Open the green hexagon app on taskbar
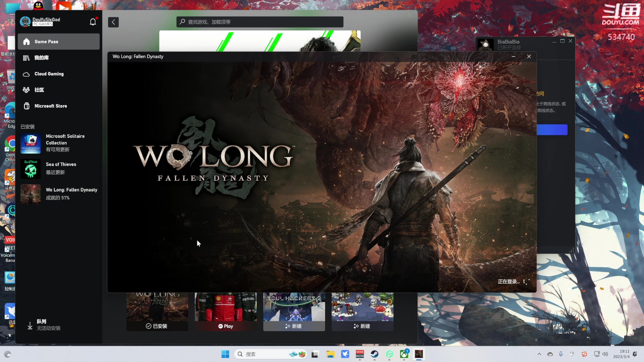644x362 pixels. (x=389, y=354)
